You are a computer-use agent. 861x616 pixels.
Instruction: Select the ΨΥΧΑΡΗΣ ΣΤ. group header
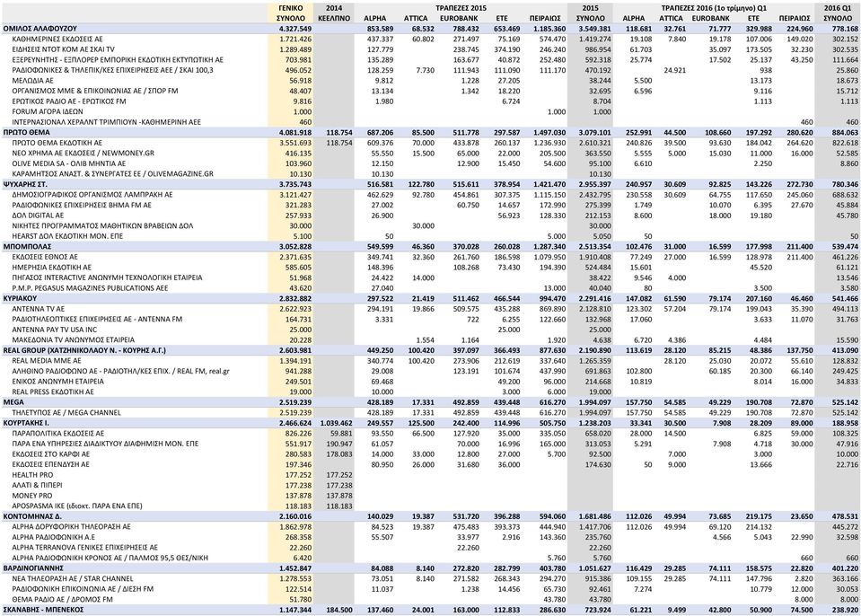pos(25,184)
